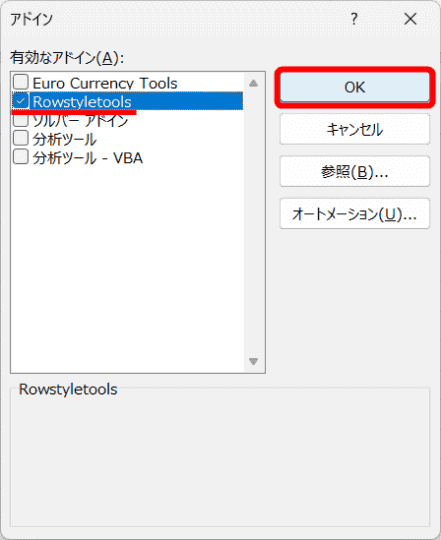Select the Euro Currency Tools list entry
The width and height of the screenshot is (441, 540).
point(105,83)
